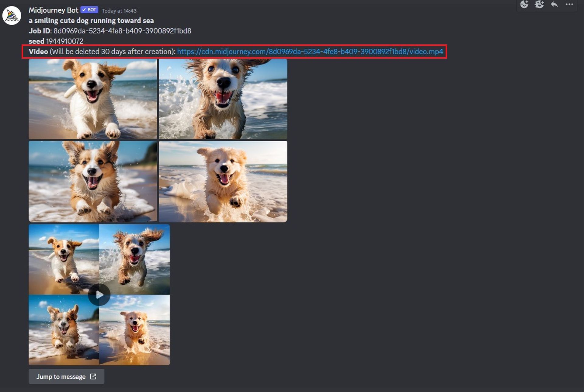
Task: Open the video MP4 link
Action: tap(310, 52)
